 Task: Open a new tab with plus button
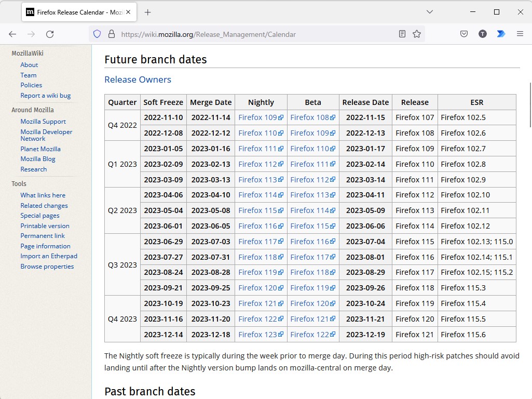tap(148, 12)
